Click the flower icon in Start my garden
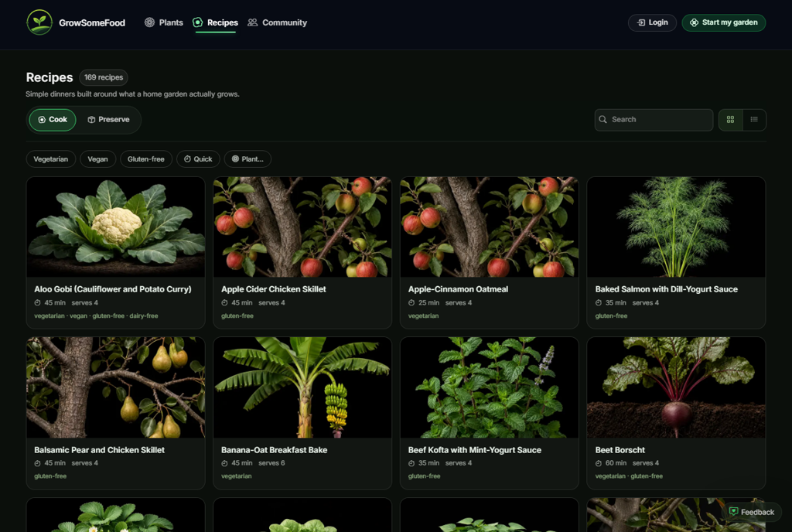 pos(695,22)
